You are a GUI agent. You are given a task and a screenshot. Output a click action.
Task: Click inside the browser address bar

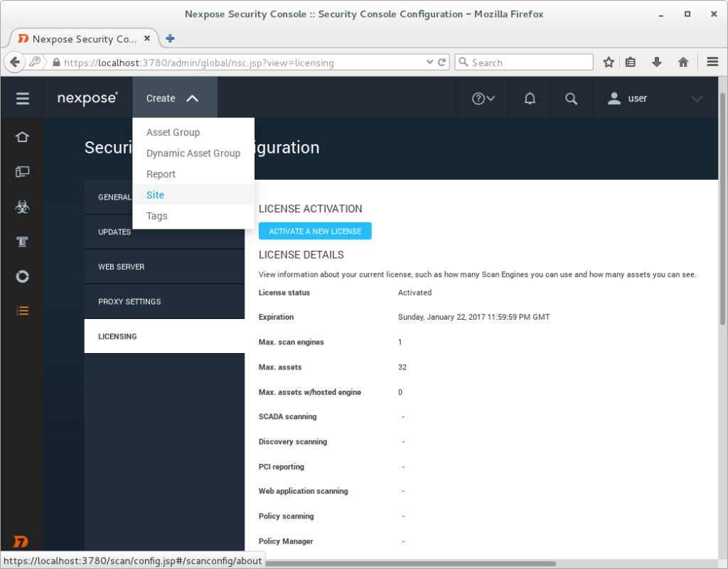point(213,62)
